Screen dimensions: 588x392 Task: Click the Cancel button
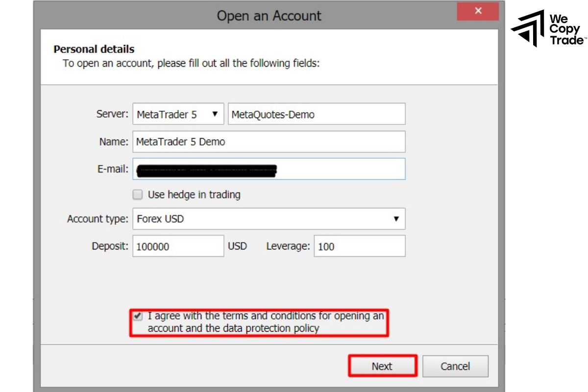(455, 366)
